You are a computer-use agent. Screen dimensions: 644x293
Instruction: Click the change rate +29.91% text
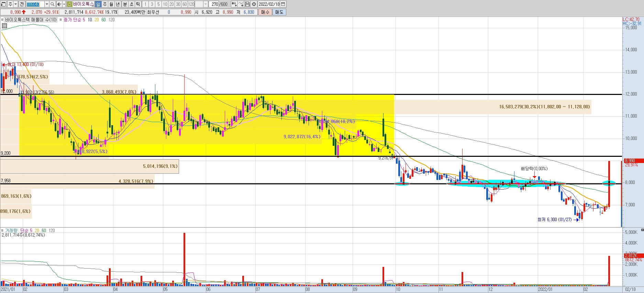(51, 12)
